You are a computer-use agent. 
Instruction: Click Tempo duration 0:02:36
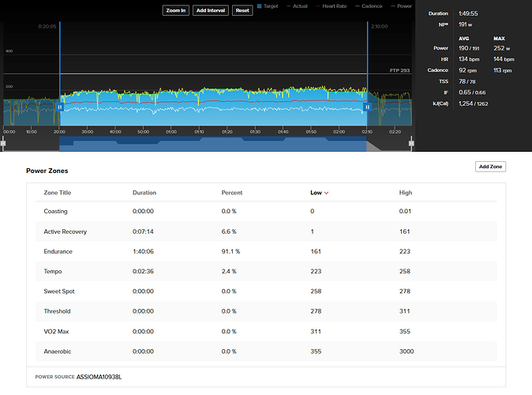coord(143,272)
